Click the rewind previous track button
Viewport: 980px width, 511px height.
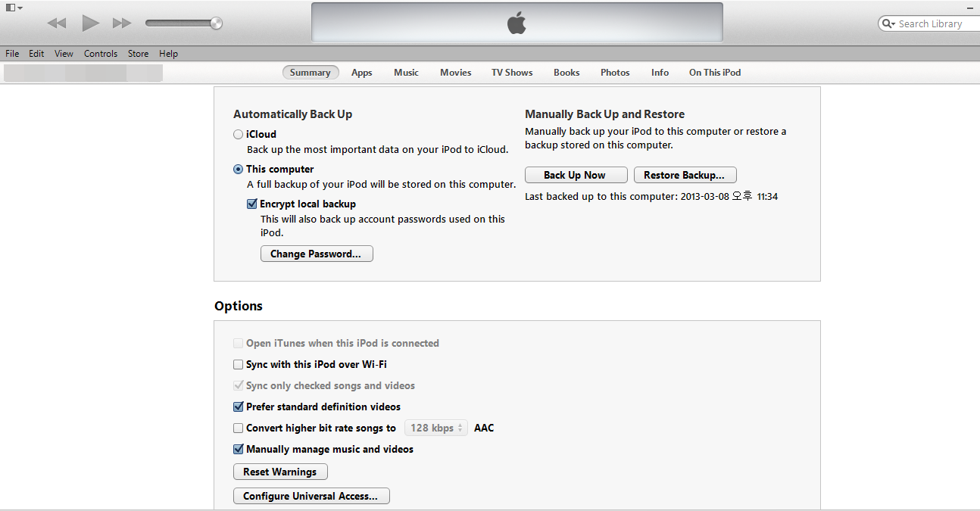point(57,23)
